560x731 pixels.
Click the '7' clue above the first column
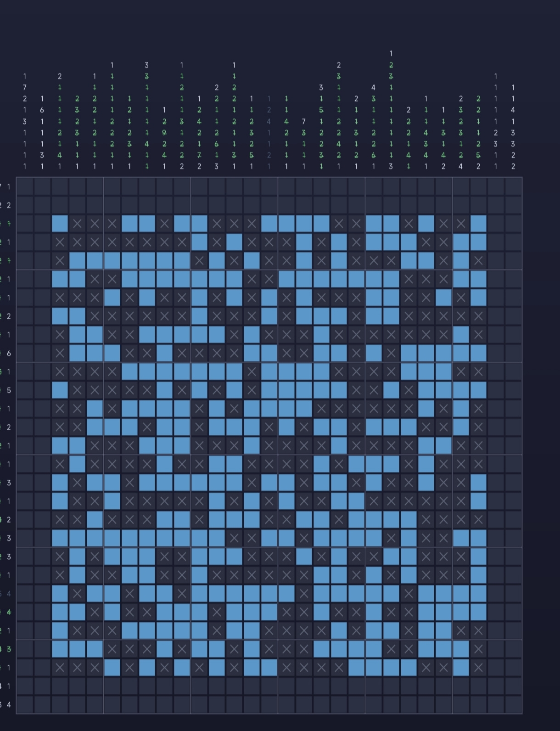pos(25,87)
